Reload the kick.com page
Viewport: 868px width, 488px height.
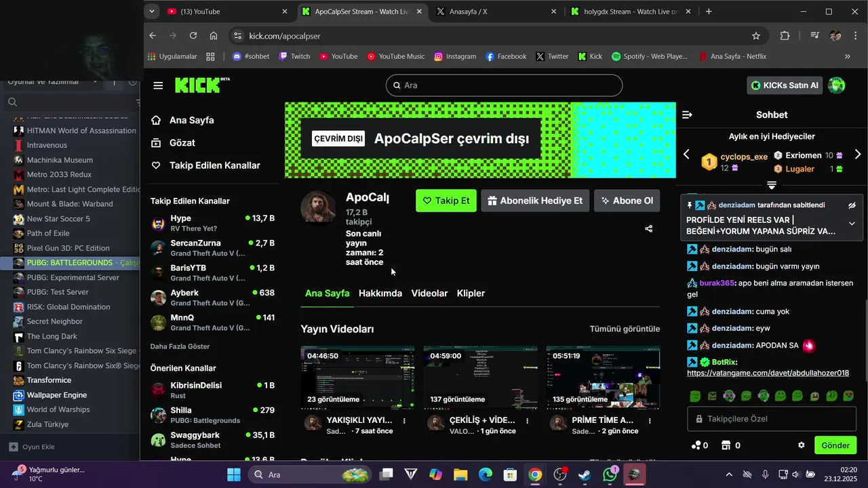tap(193, 36)
